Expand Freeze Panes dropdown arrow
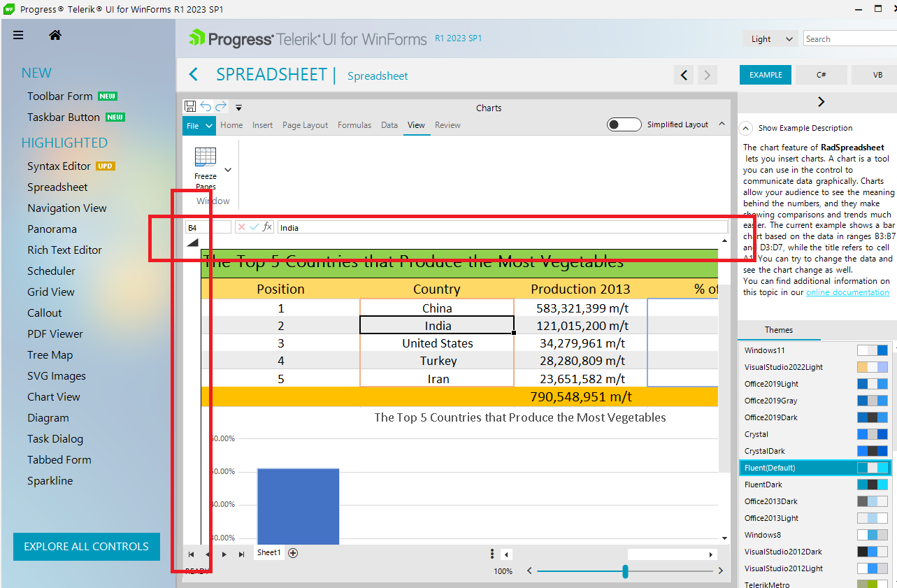The width and height of the screenshot is (897, 588). click(228, 170)
